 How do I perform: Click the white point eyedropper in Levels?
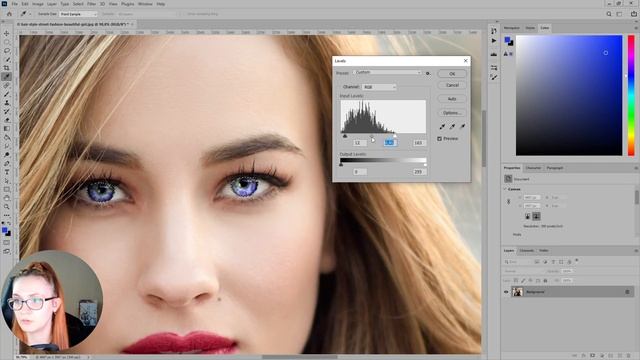462,127
